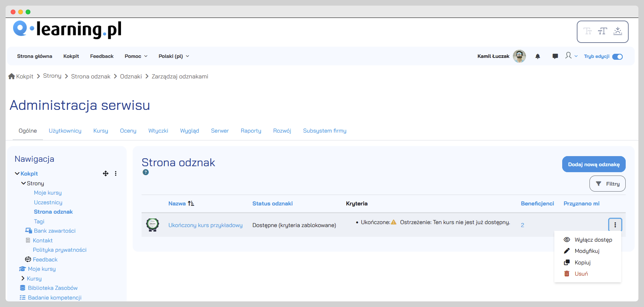Viewport: 644px width, 307px height.
Task: Select Wyłącz dostęp to disable badge access
Action: click(x=593, y=240)
